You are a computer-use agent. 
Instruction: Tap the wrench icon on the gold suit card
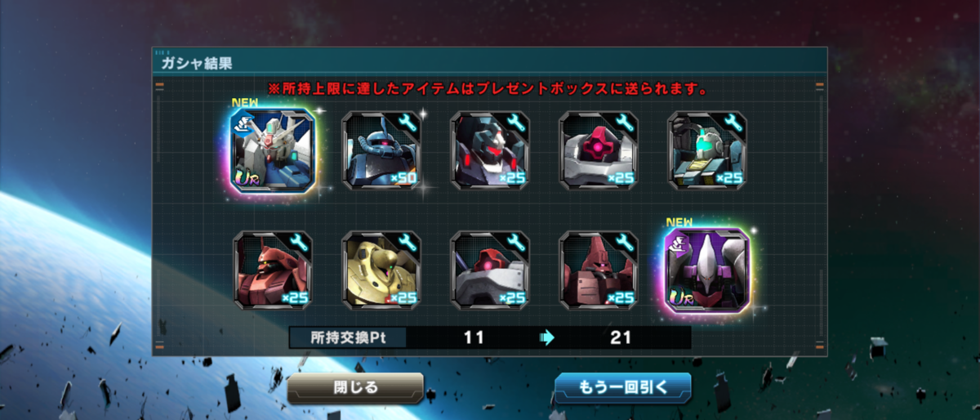click(x=406, y=244)
